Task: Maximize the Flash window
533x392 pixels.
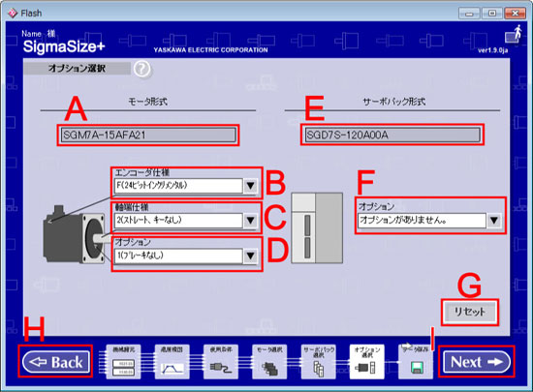Action: 492,14
